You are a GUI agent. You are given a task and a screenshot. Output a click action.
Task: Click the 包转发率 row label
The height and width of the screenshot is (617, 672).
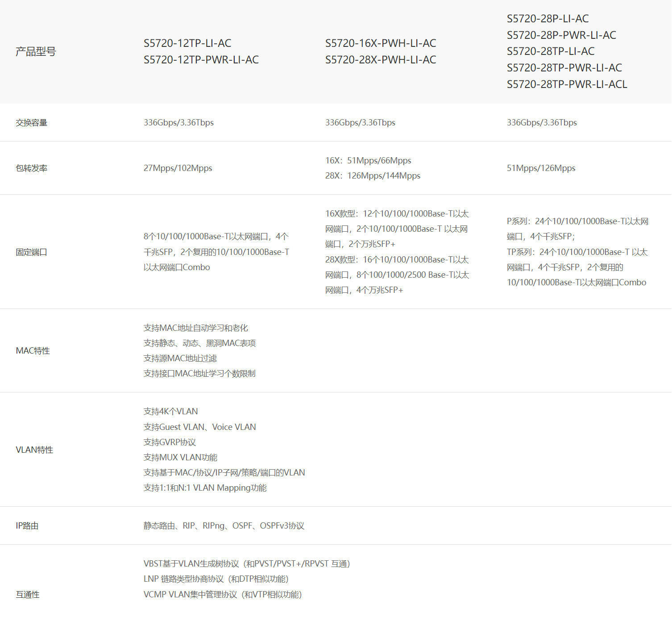pyautogui.click(x=31, y=168)
